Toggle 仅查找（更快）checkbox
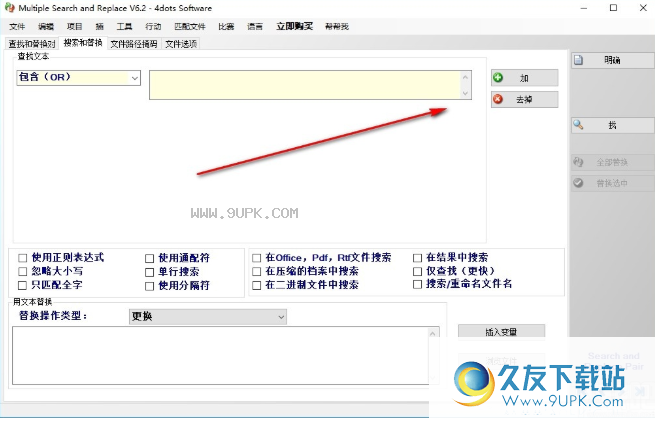Screen dimensions: 655x431 [417, 271]
